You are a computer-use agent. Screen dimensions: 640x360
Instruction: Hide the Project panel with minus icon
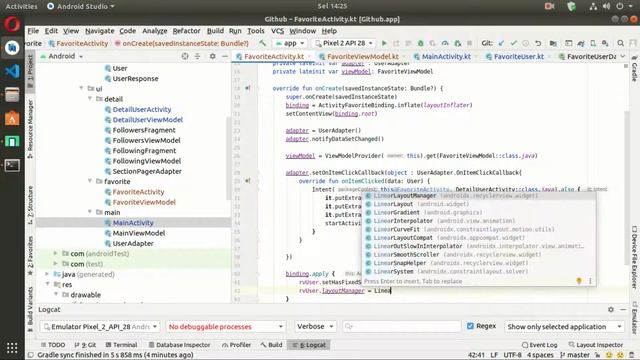coord(224,56)
